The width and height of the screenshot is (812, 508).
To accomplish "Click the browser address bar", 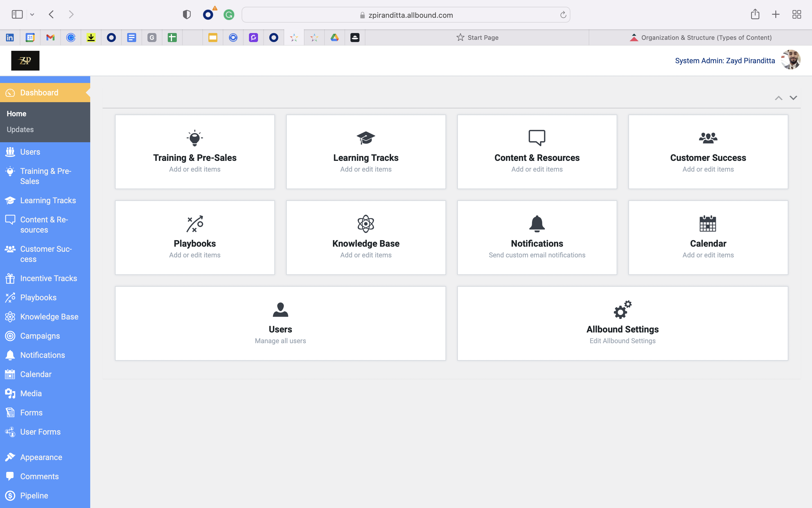I will coord(406,15).
